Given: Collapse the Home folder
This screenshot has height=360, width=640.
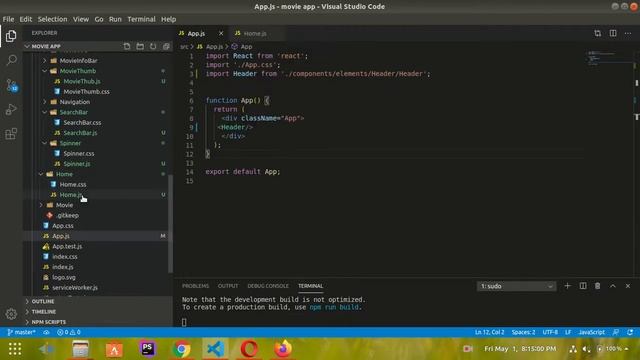Looking at the screenshot, I should [x=64, y=174].
